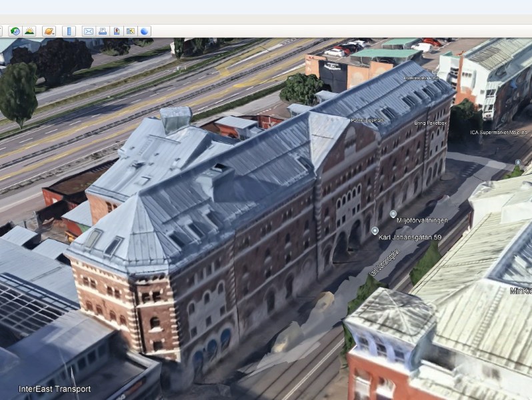532x400 pixels.
Task: Click the map label above Bring Paketbox
Action: coord(421,78)
